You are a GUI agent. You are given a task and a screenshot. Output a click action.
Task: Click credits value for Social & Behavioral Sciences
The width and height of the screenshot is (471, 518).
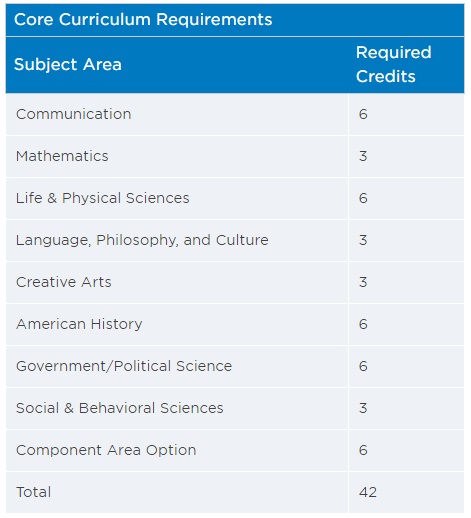click(363, 408)
